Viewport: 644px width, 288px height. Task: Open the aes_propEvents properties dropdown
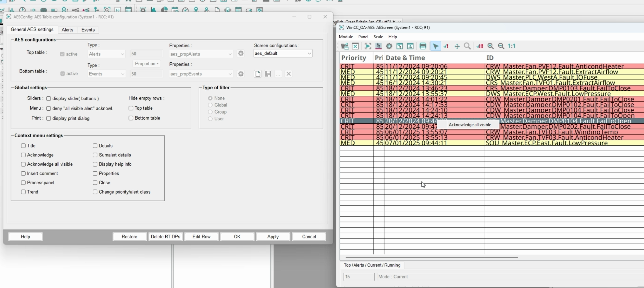[x=201, y=74]
